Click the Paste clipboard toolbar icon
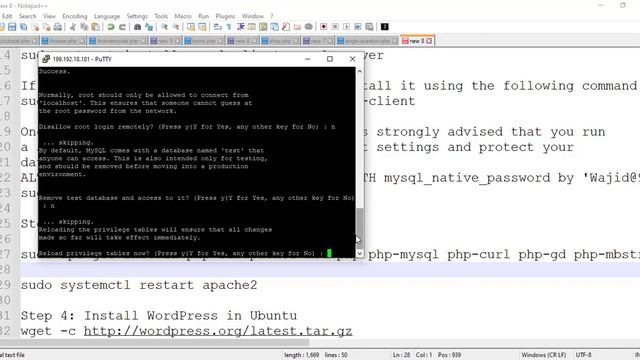 pos(96,27)
